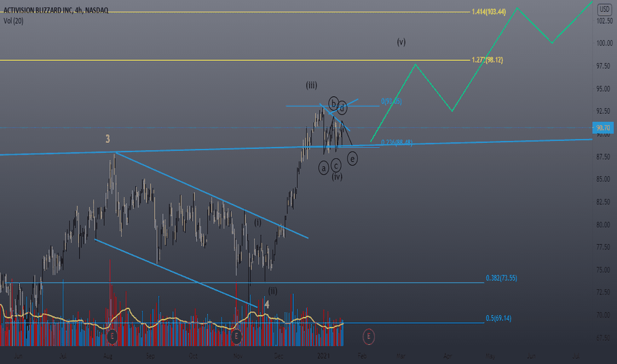Click 102.50 on the price axis

604,21
